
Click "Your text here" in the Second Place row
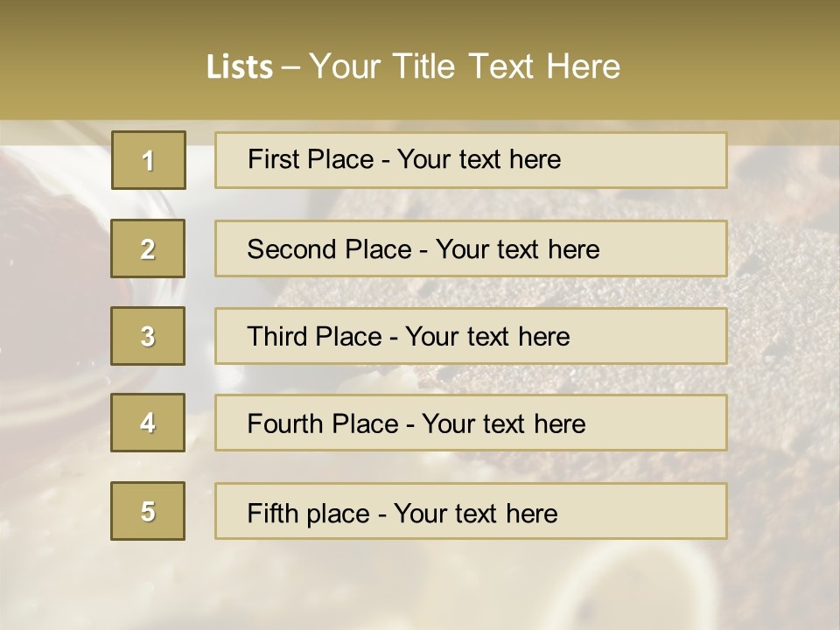517,249
